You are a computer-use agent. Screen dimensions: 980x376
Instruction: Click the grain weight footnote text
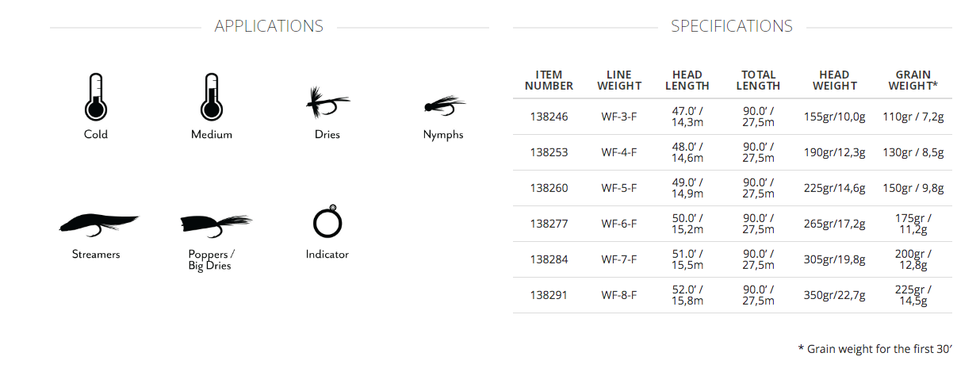[x=875, y=348]
